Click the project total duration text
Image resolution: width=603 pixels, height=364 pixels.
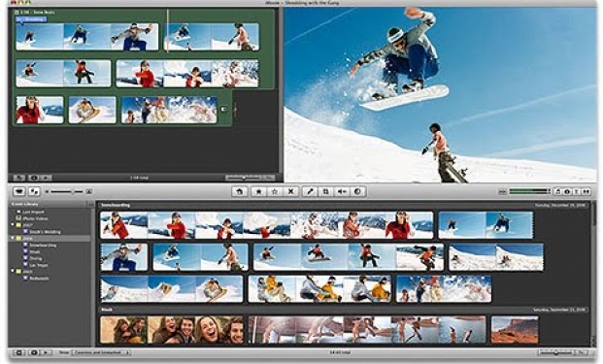[139, 178]
